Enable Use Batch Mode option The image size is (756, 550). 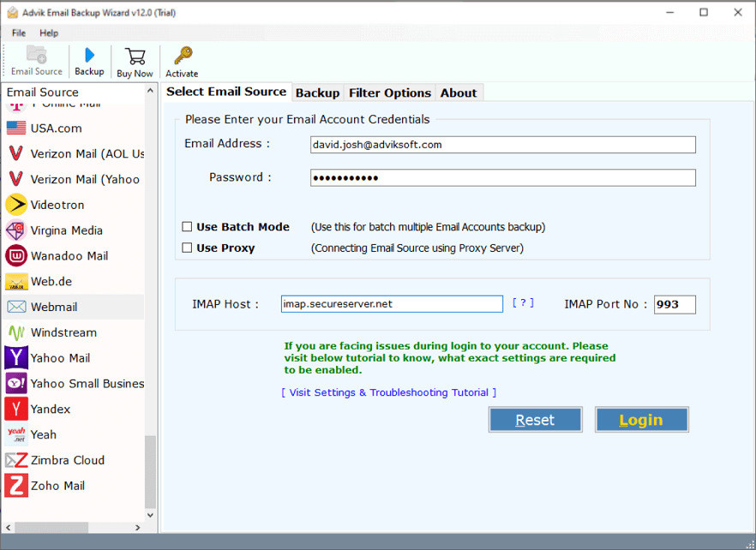187,226
